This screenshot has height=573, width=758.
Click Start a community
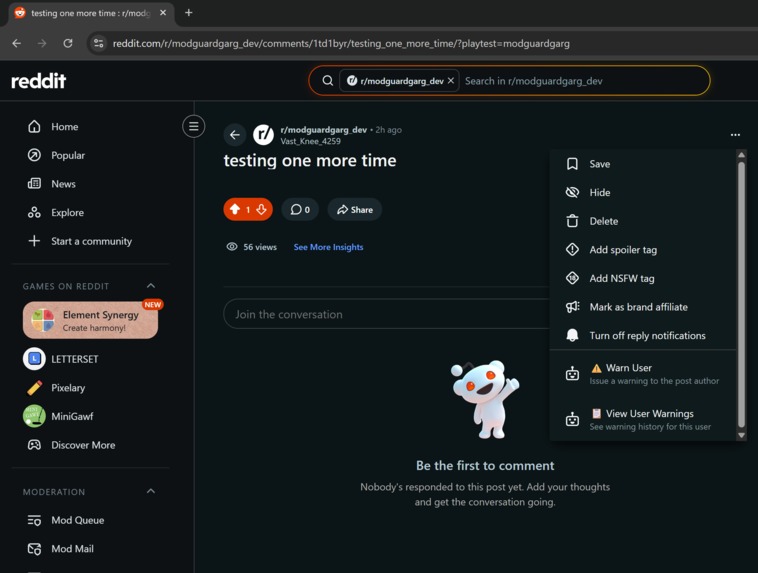click(91, 241)
